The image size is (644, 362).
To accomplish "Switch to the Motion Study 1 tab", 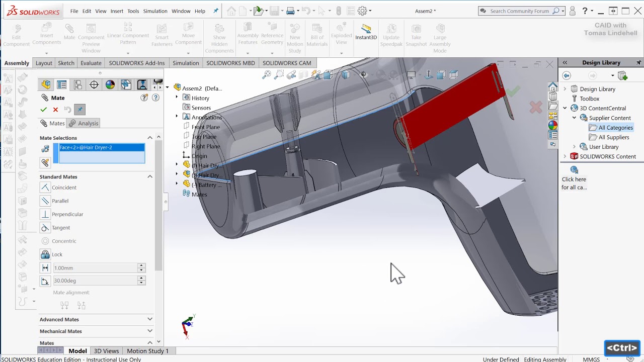I will pyautogui.click(x=148, y=351).
